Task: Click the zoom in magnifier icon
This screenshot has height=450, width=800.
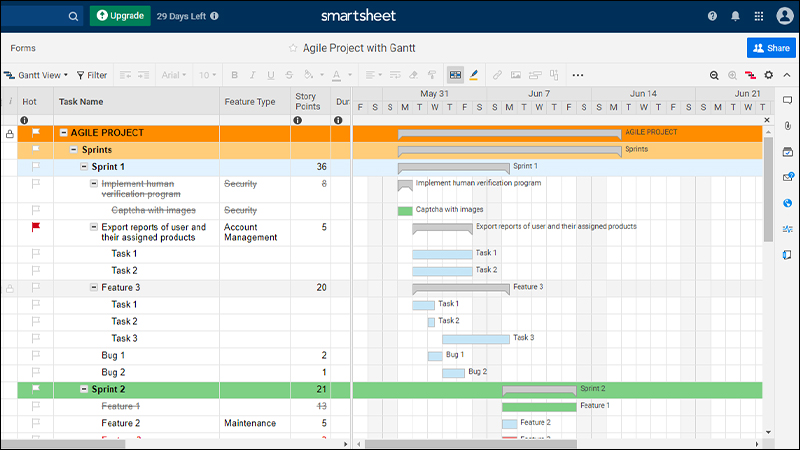Action: pyautogui.click(x=732, y=75)
